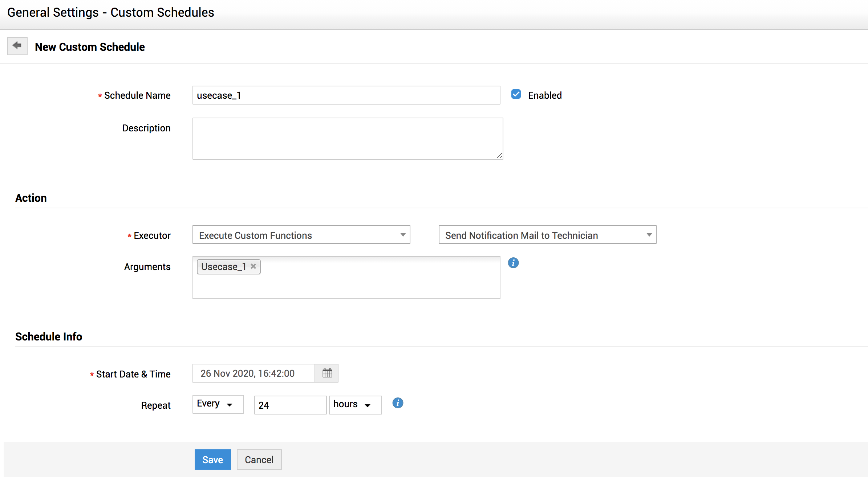This screenshot has width=868, height=490.
Task: Remove the Usecase_1 argument tag
Action: 253,266
